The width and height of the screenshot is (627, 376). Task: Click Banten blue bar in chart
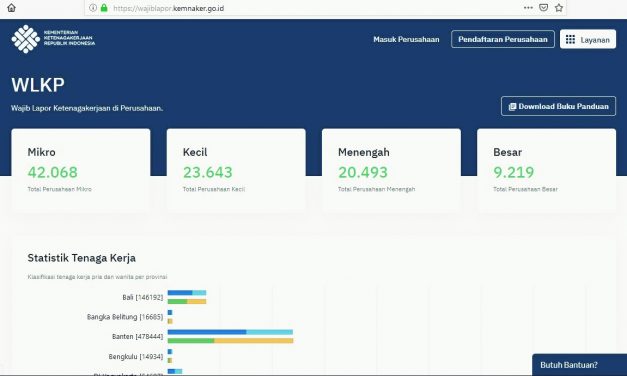tap(207, 332)
